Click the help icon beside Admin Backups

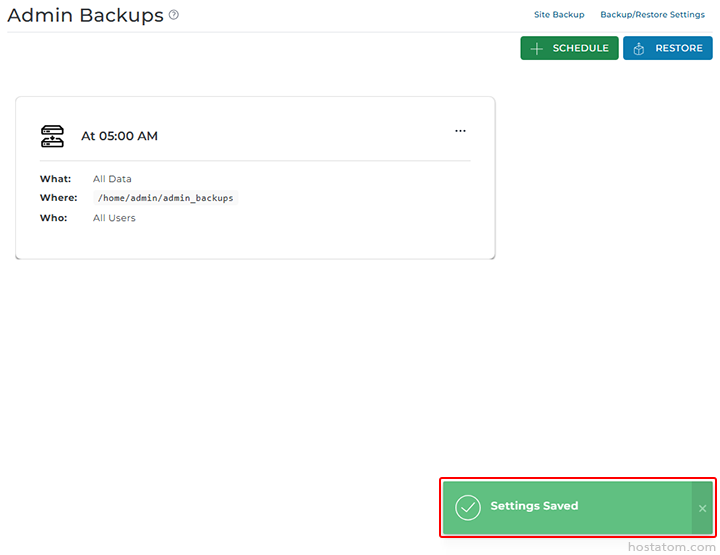(174, 15)
